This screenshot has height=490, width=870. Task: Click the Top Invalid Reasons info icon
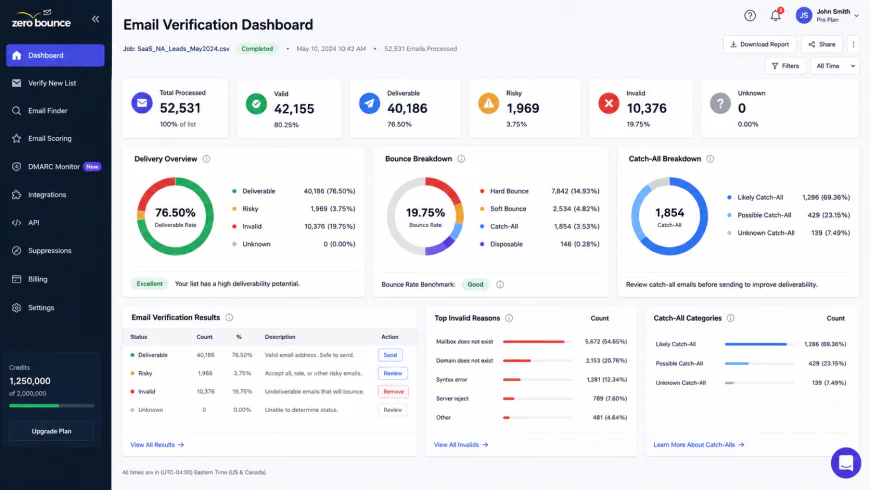[509, 318]
